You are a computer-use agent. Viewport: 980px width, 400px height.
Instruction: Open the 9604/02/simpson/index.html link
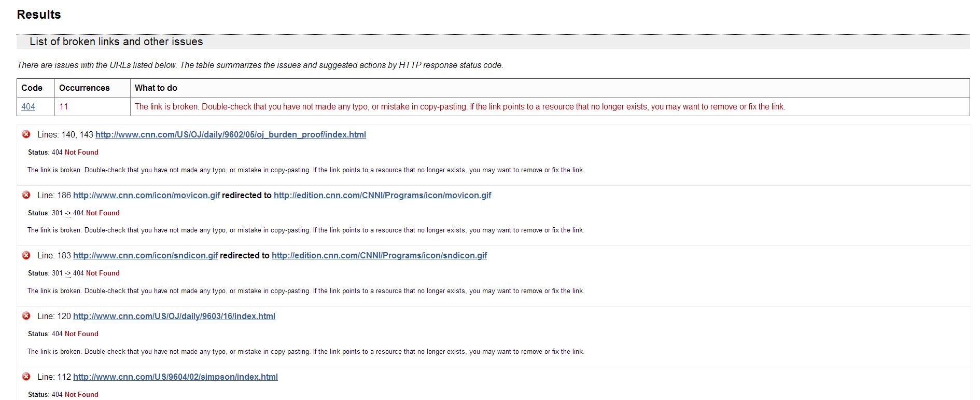click(175, 377)
